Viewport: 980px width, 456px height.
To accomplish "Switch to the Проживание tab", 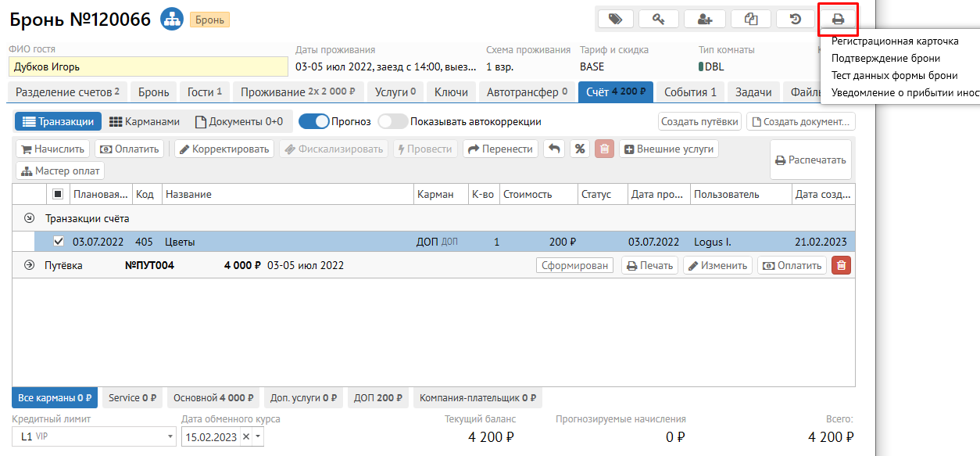I will click(x=298, y=92).
